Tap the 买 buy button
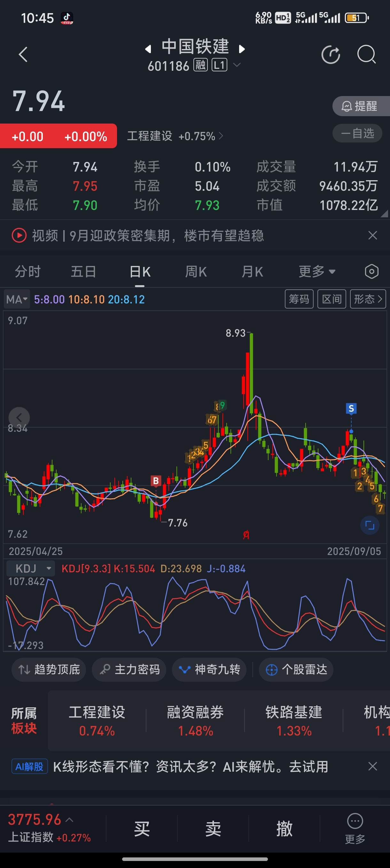The height and width of the screenshot is (868, 390). 142,829
